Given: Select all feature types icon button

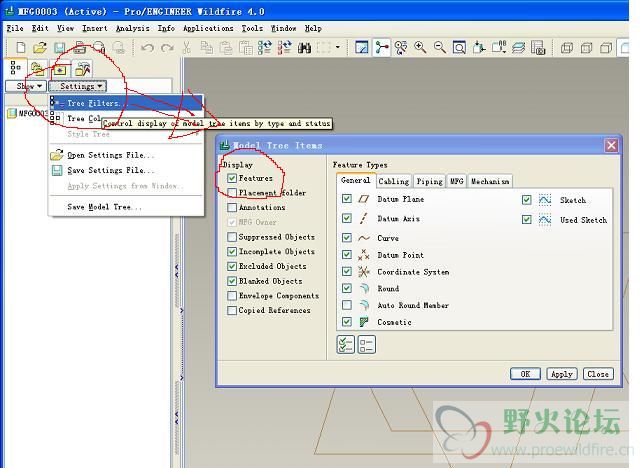Looking at the screenshot, I should [x=345, y=344].
